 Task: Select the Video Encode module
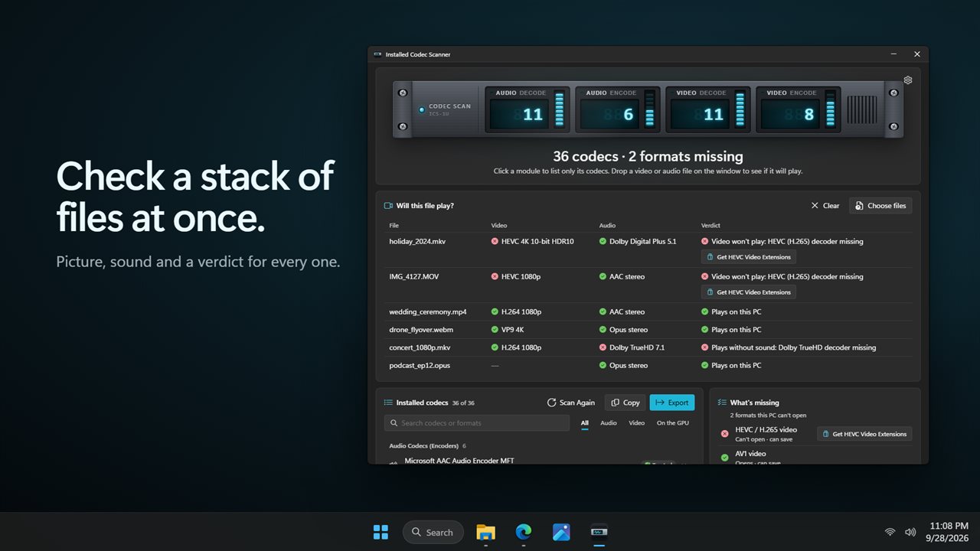point(799,110)
